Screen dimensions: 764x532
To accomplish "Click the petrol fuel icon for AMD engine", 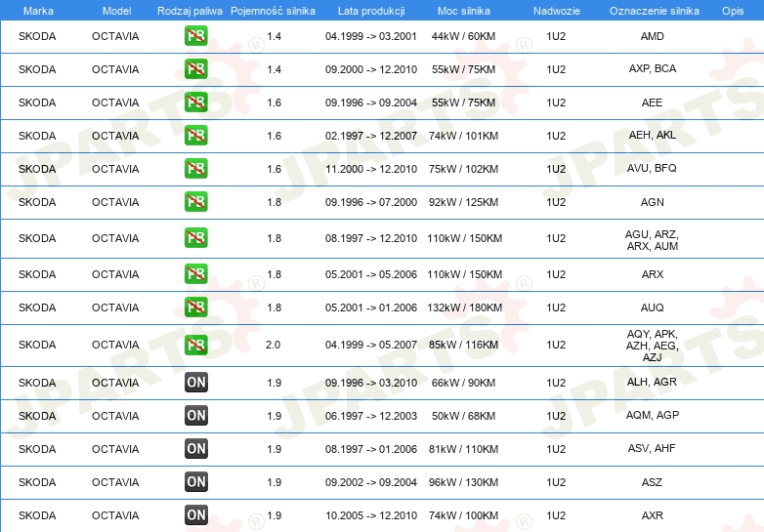I will pyautogui.click(x=195, y=36).
